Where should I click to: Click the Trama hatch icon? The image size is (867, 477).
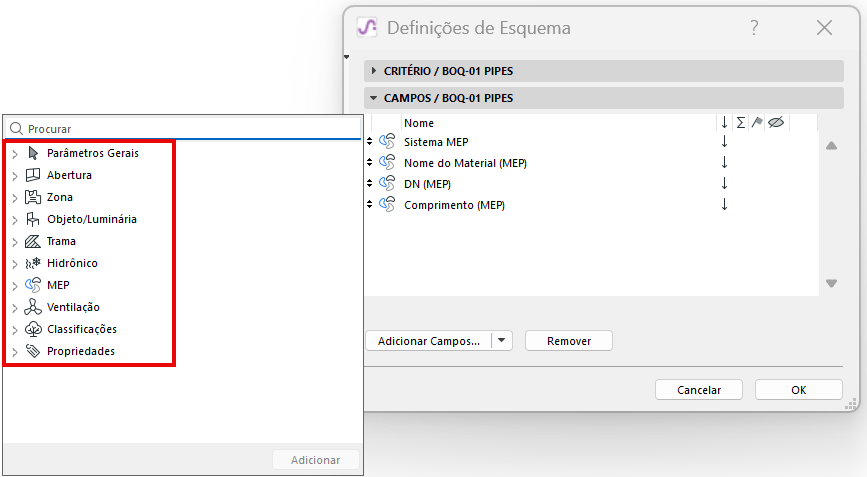pos(33,242)
